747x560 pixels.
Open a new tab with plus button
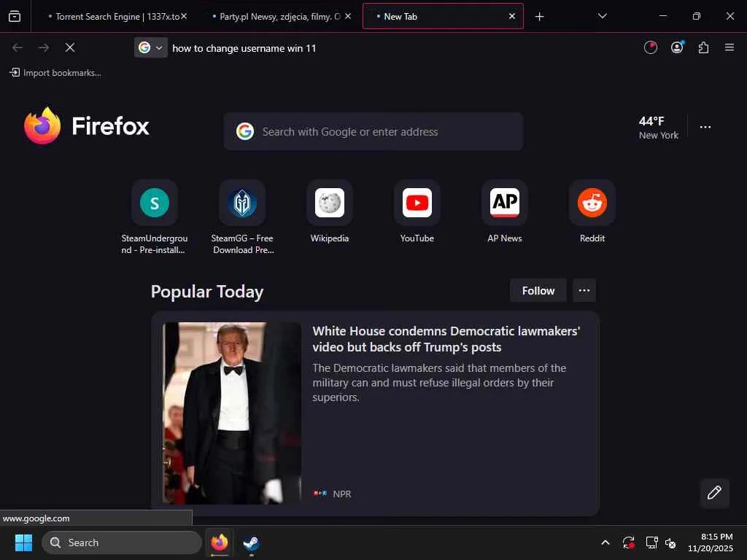coord(539,17)
